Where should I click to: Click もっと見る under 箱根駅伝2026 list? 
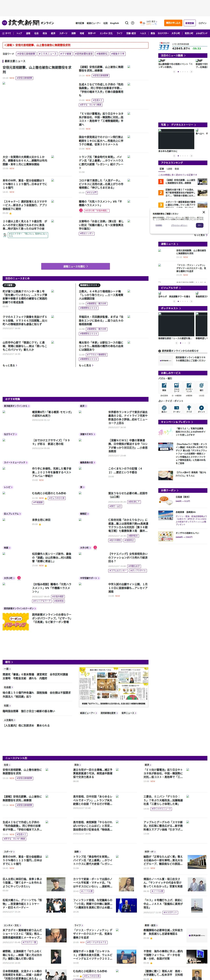[x=86, y=365]
